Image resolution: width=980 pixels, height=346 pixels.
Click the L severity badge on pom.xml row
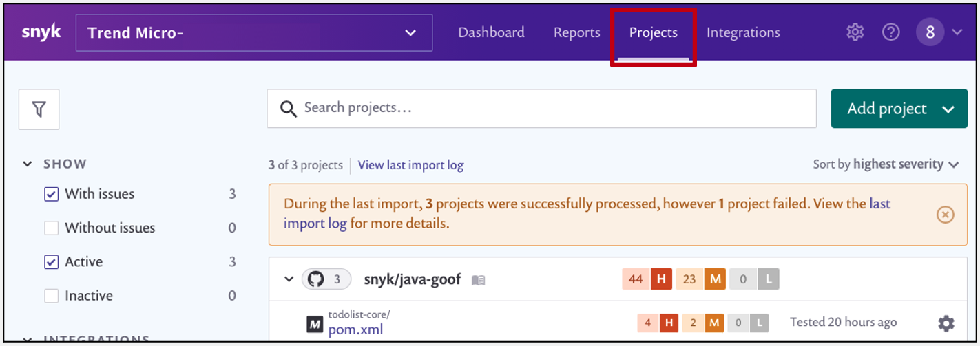[759, 323]
